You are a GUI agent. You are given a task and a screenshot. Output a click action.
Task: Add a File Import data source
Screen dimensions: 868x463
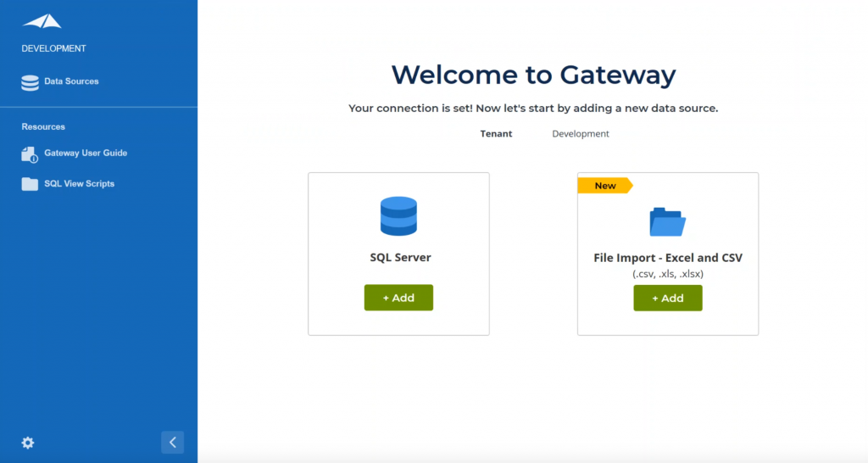(667, 298)
